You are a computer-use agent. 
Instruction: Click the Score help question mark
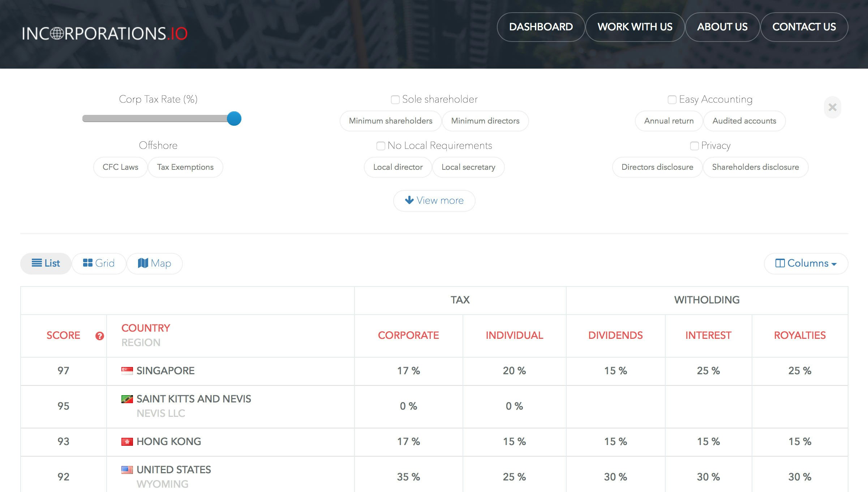(x=99, y=336)
